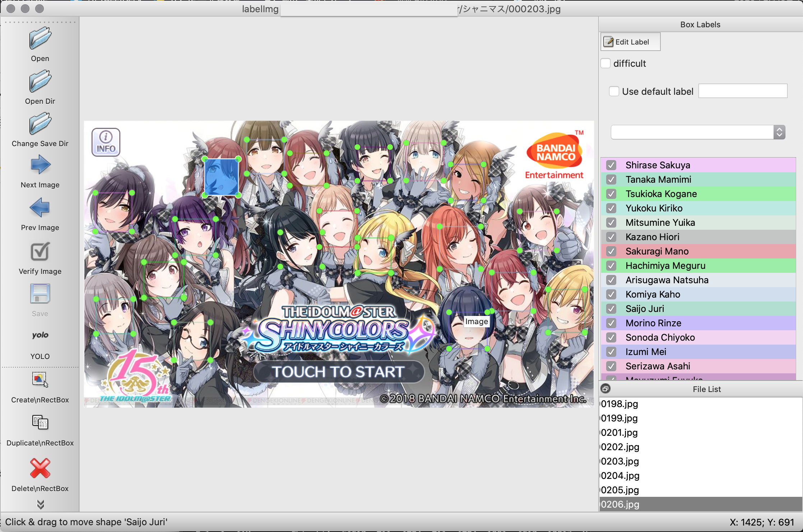This screenshot has width=803, height=532.
Task: Click the File List panel title
Action: tap(706, 389)
